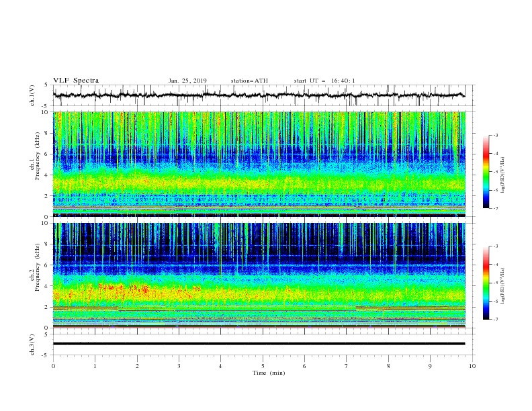Click time axis tick label '10'
This screenshot has height=411, width=532.
point(472,366)
